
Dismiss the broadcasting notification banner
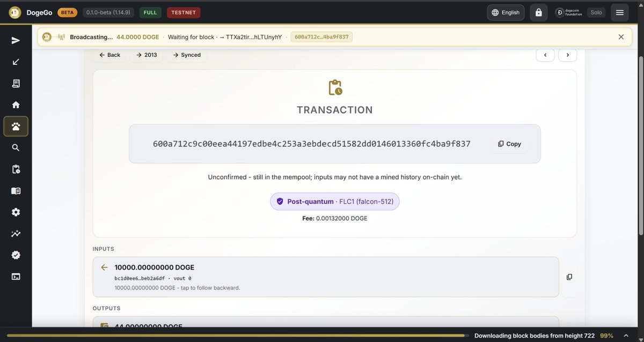pyautogui.click(x=621, y=37)
